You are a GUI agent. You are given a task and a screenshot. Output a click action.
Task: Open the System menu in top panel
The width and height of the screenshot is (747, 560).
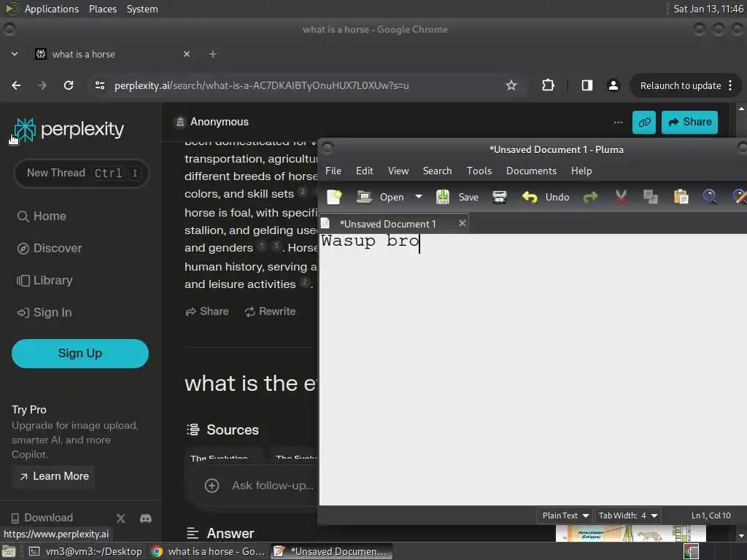[142, 9]
